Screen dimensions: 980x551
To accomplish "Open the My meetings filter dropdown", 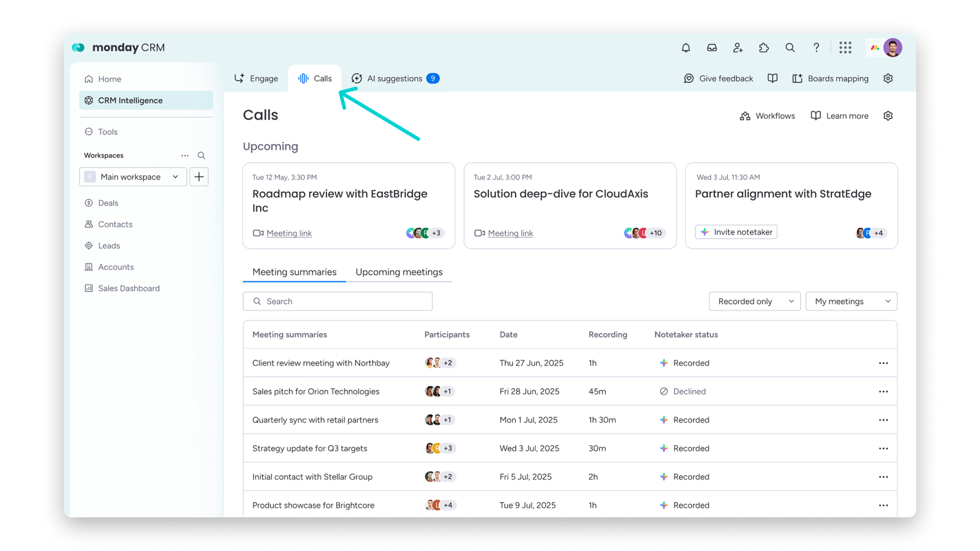I will coord(851,302).
